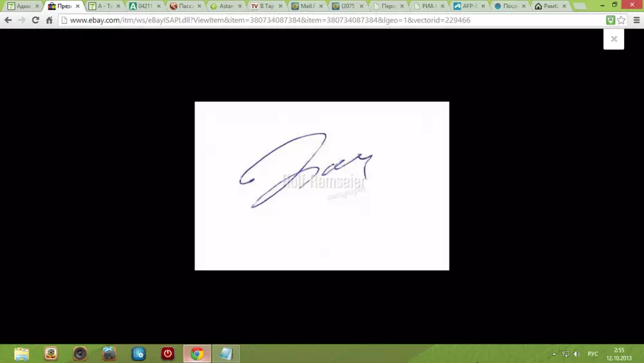Open Google Chrome from the taskbar
This screenshot has height=363, width=644.
[x=197, y=353]
